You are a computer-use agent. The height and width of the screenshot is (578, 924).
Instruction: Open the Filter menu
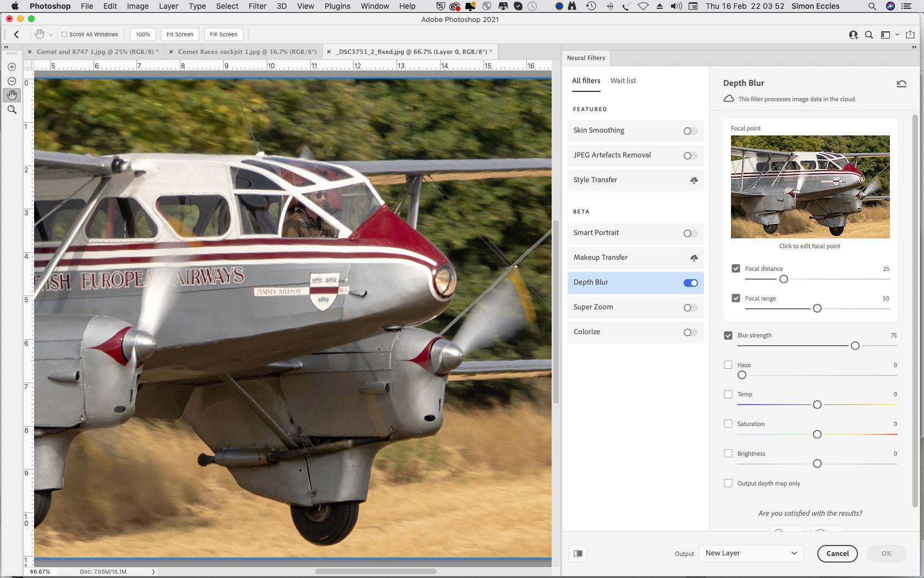pos(257,6)
